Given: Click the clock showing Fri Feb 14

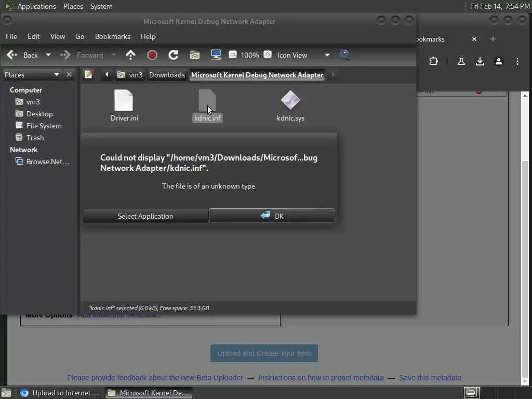Looking at the screenshot, I should [x=499, y=6].
